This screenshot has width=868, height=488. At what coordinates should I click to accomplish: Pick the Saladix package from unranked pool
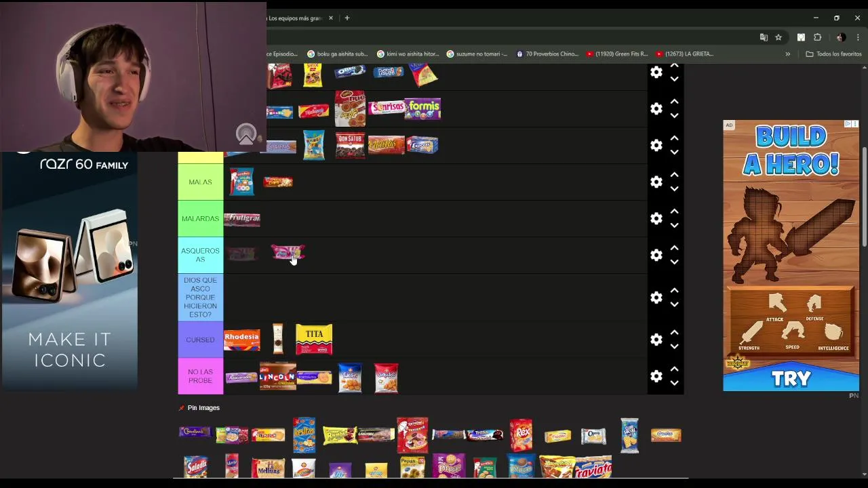point(196,467)
